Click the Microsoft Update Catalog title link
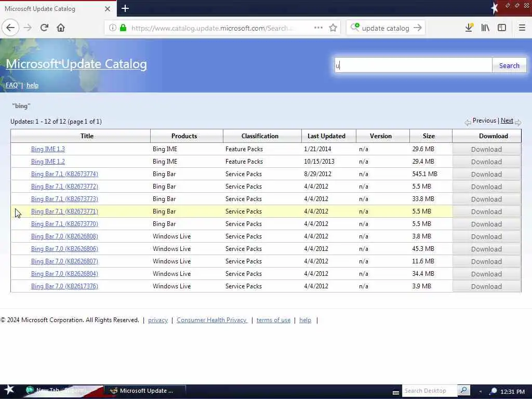Screen dimensions: 532x399 (x=76, y=64)
